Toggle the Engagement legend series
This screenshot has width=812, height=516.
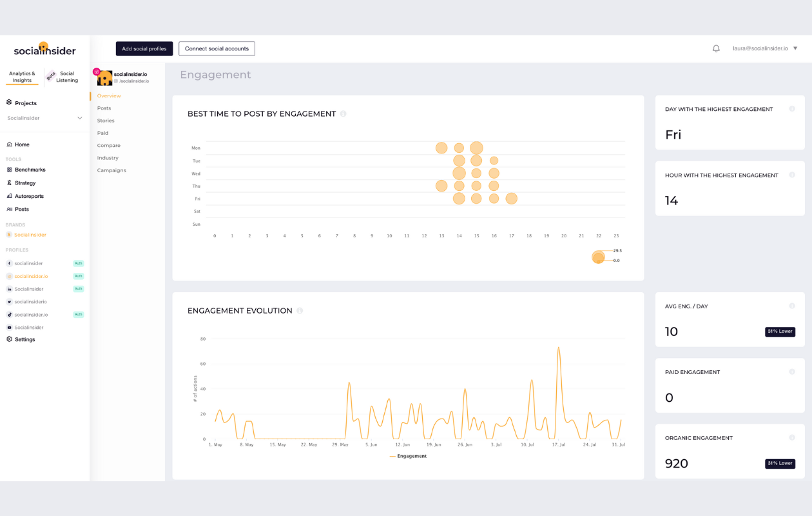[408, 456]
